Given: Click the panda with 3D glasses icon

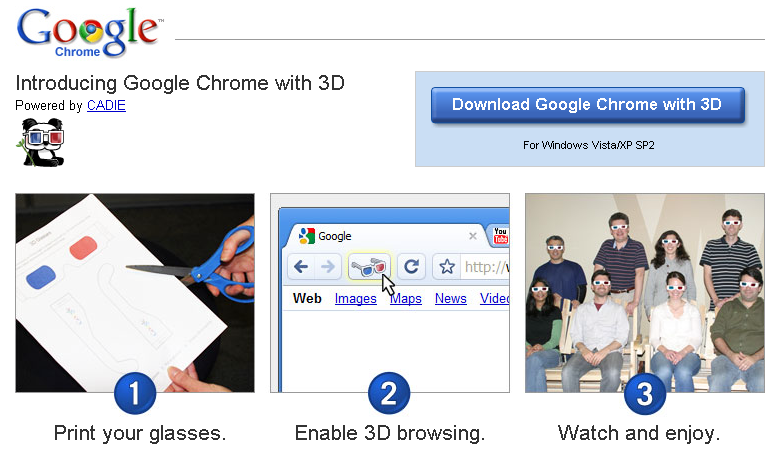Looking at the screenshot, I should point(39,141).
